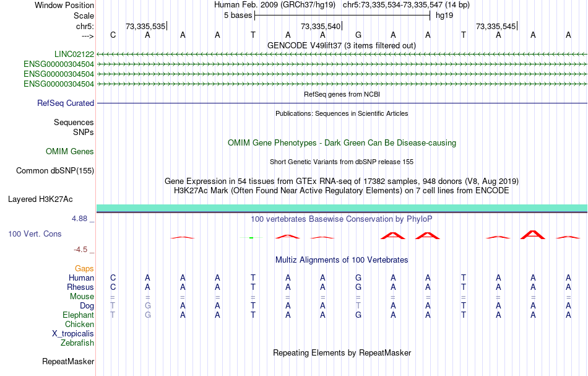Click the Gaps row label
588x376 pixels.
84,269
